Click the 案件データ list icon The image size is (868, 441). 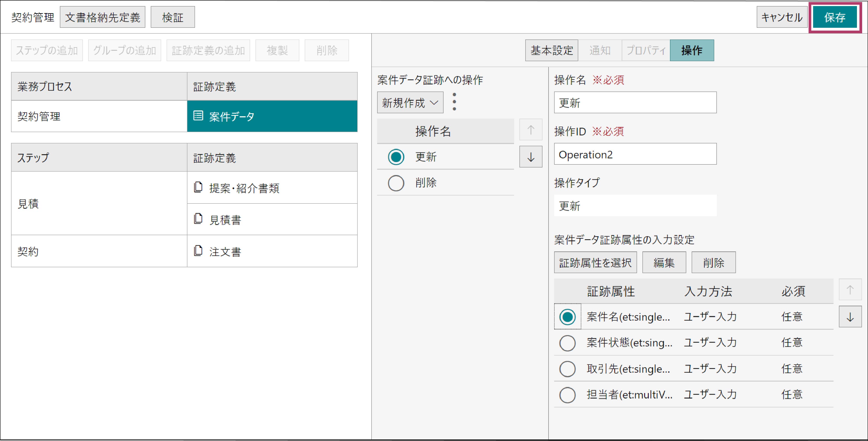pyautogui.click(x=198, y=116)
